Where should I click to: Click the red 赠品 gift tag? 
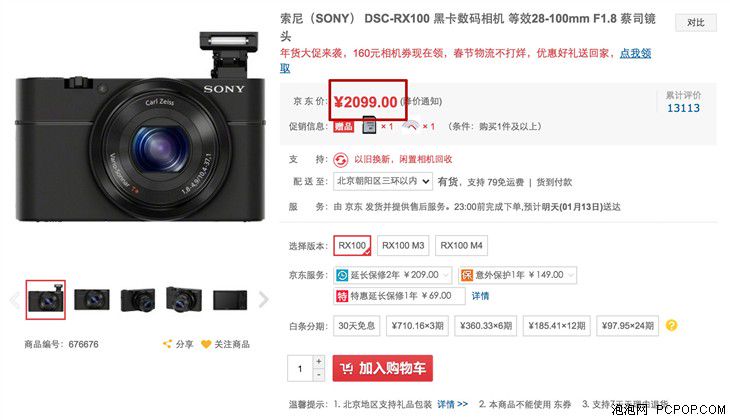point(344,126)
